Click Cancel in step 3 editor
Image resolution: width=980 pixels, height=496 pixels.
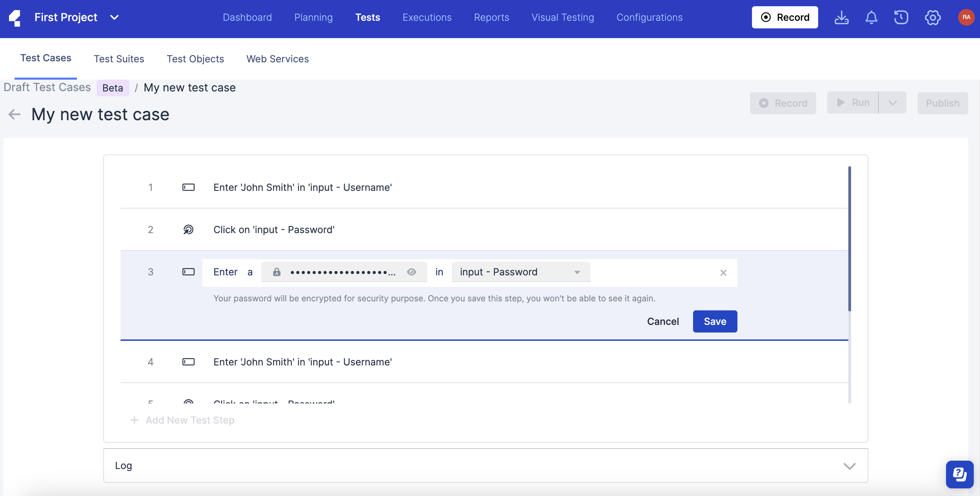[x=663, y=322]
